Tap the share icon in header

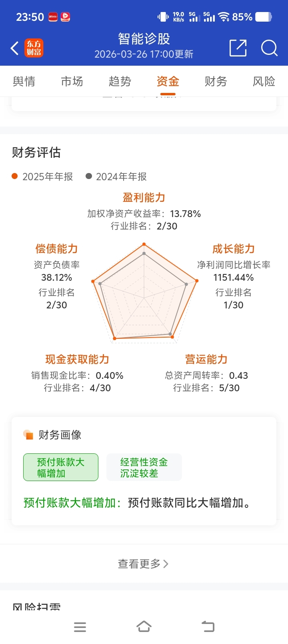pos(238,48)
